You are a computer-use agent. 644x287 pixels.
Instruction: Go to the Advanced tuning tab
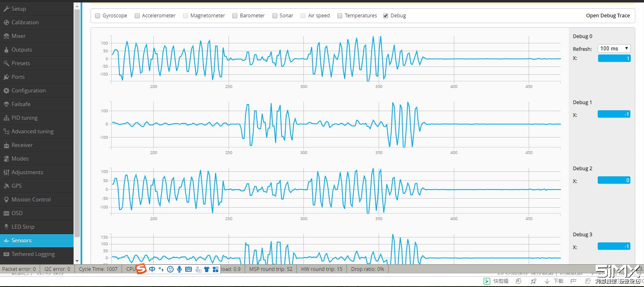[37, 131]
